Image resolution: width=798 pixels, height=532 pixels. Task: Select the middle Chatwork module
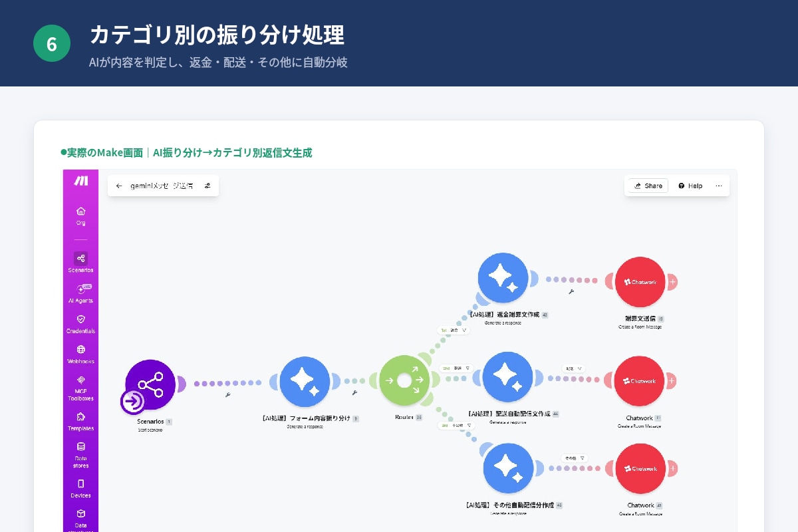(x=640, y=381)
